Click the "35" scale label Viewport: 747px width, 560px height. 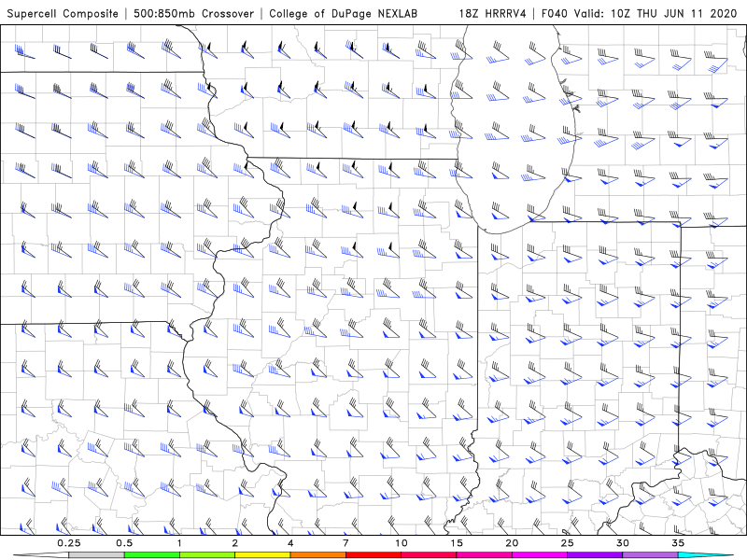(x=678, y=543)
